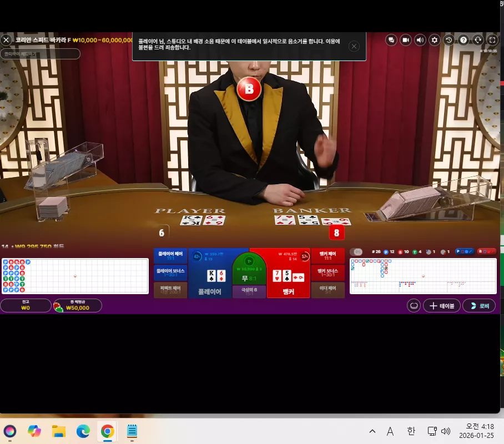Open Notepad from the taskbar
504x444 pixels.
132,431
